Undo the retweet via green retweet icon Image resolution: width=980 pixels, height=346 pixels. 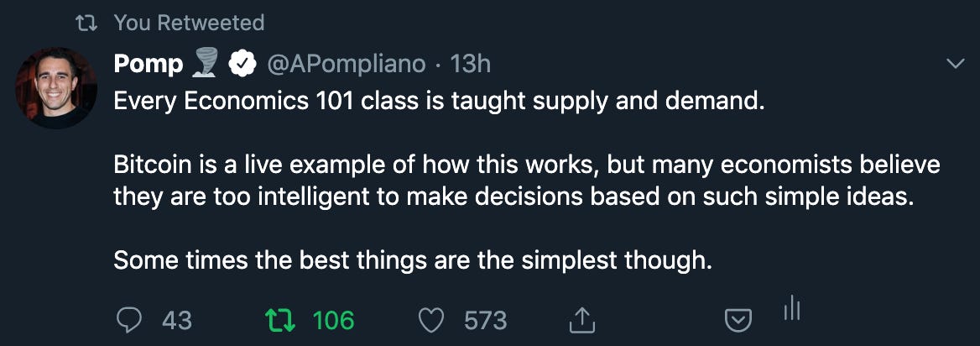click(x=278, y=320)
